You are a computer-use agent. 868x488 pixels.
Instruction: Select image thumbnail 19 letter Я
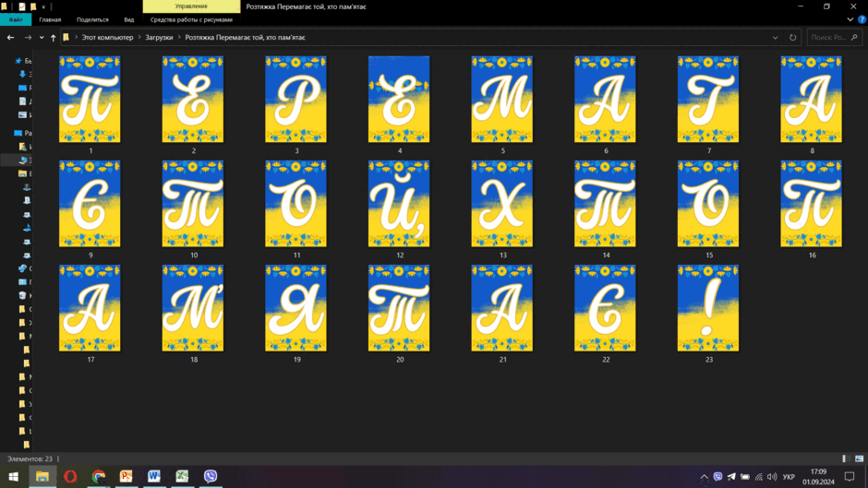click(295, 308)
